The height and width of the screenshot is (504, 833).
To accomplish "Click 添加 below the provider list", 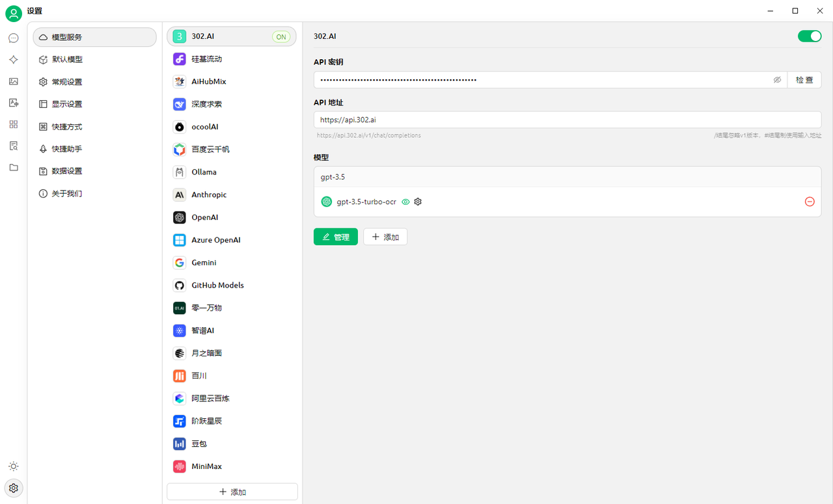I will 232,492.
